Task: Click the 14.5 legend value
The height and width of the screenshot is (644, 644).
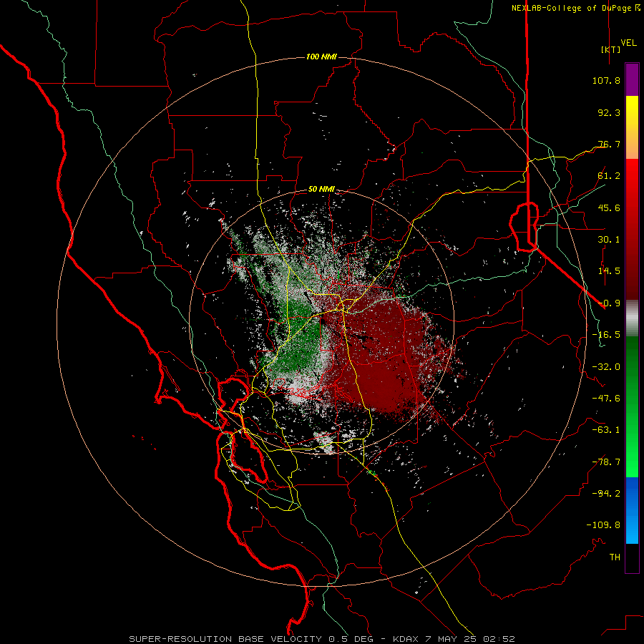Action: 609,271
